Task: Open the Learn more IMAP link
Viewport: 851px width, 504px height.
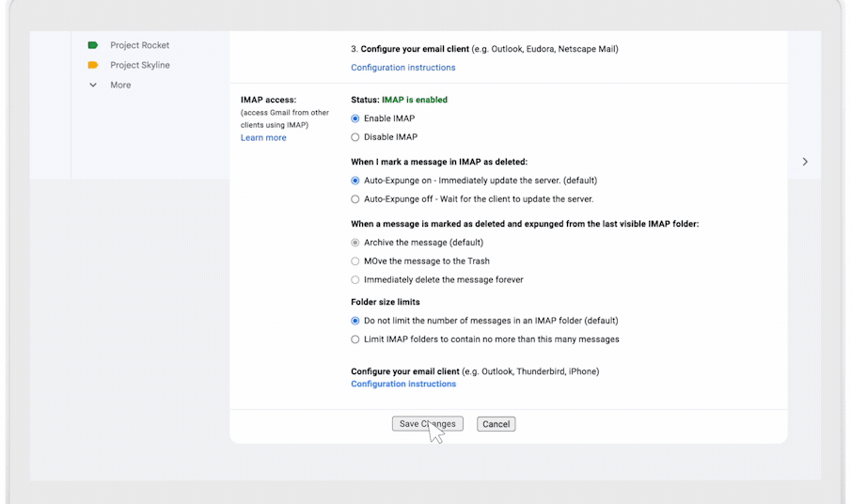Action: [x=263, y=138]
